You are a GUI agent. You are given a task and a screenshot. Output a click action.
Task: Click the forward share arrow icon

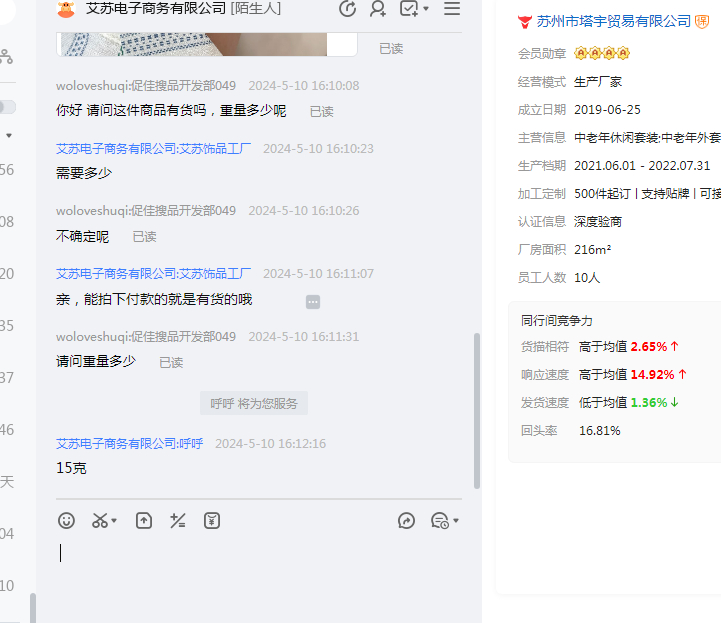(x=406, y=520)
